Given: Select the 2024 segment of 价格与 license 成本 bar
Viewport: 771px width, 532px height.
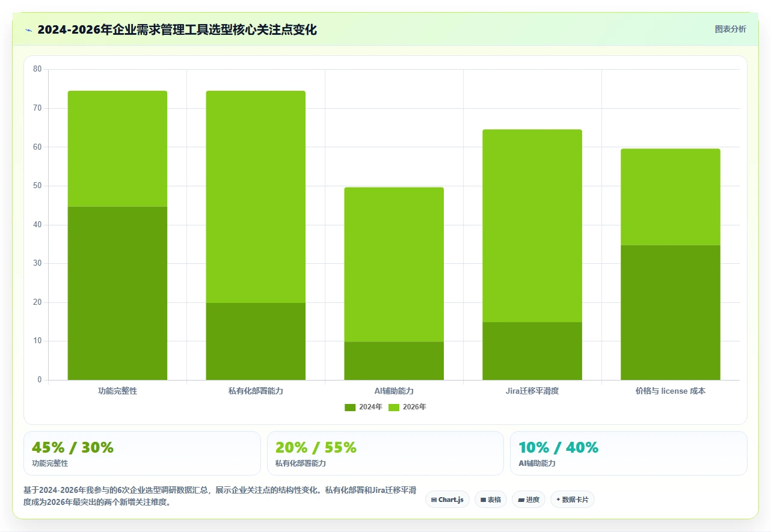Looking at the screenshot, I should pyautogui.click(x=671, y=313).
